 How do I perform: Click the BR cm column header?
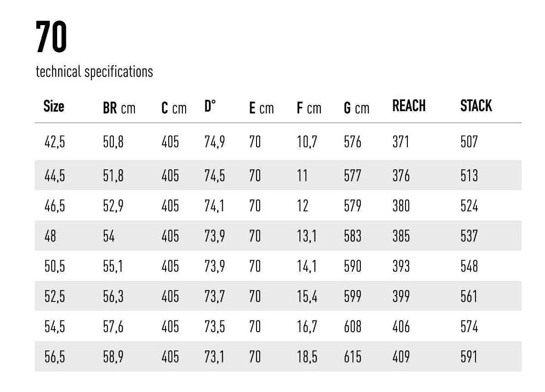pyautogui.click(x=119, y=108)
